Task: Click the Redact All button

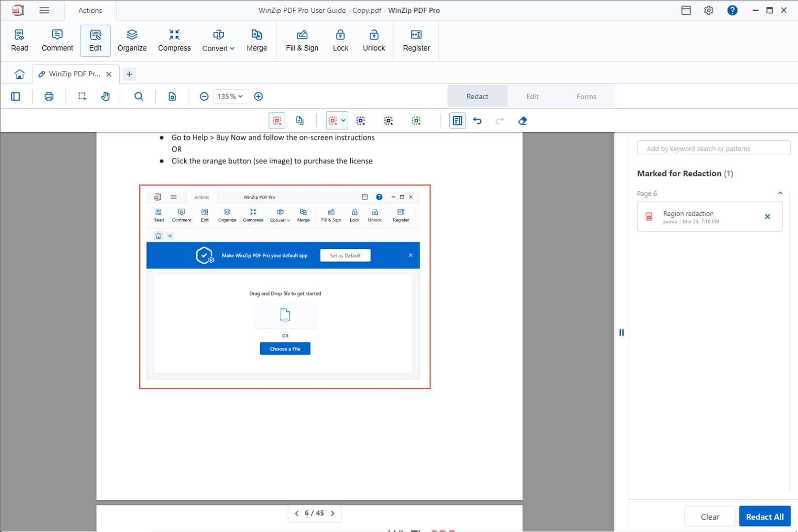Action: [x=765, y=517]
